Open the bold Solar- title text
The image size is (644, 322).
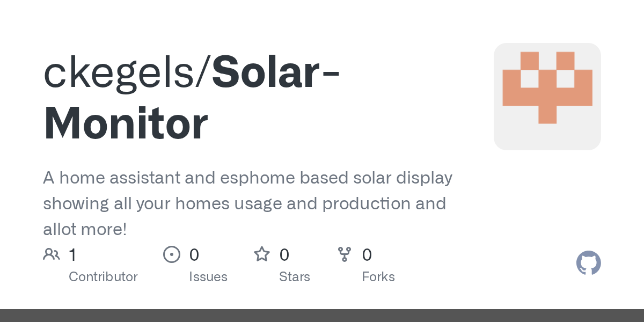[276, 74]
